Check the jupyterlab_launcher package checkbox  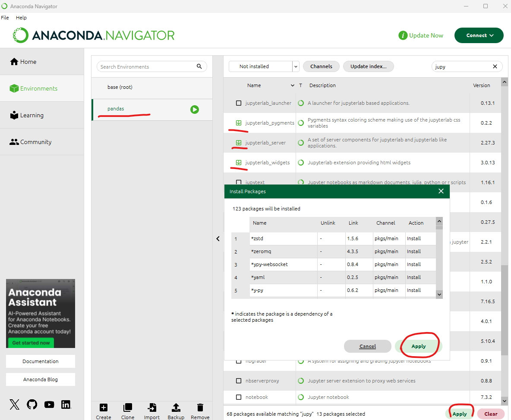tap(239, 103)
